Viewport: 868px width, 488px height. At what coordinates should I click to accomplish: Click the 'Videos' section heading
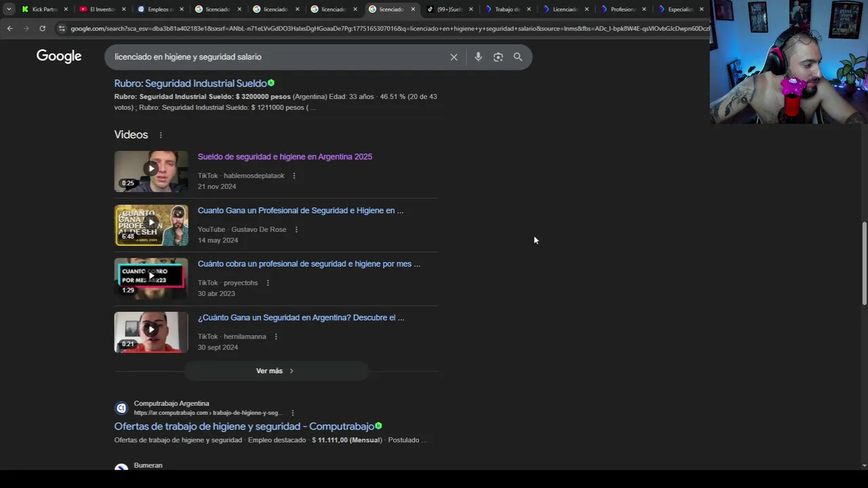[131, 134]
